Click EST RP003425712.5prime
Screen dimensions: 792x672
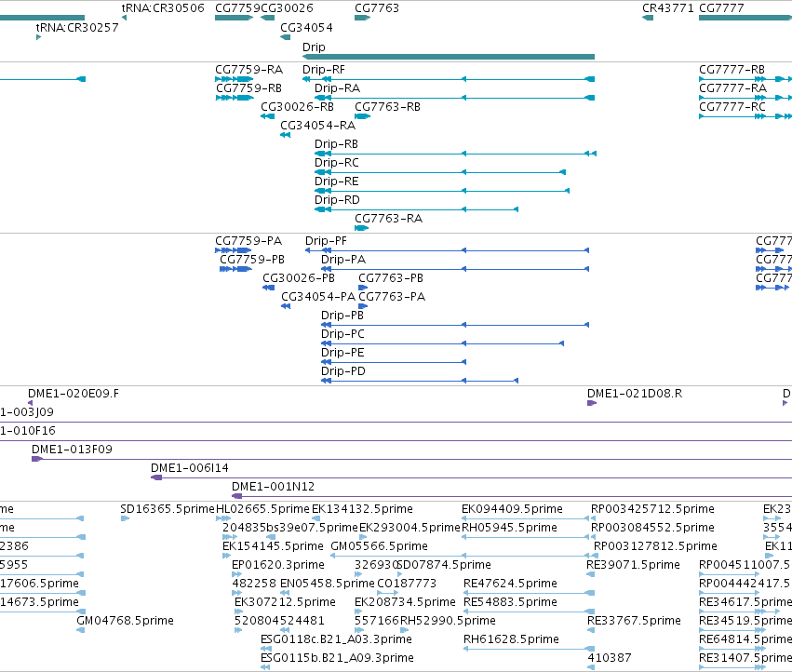click(652, 509)
